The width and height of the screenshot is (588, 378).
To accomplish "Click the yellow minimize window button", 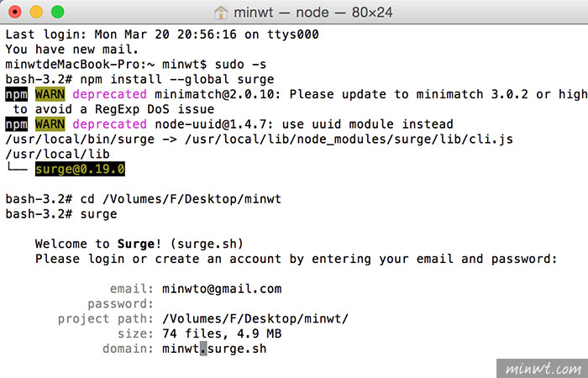I will point(36,12).
